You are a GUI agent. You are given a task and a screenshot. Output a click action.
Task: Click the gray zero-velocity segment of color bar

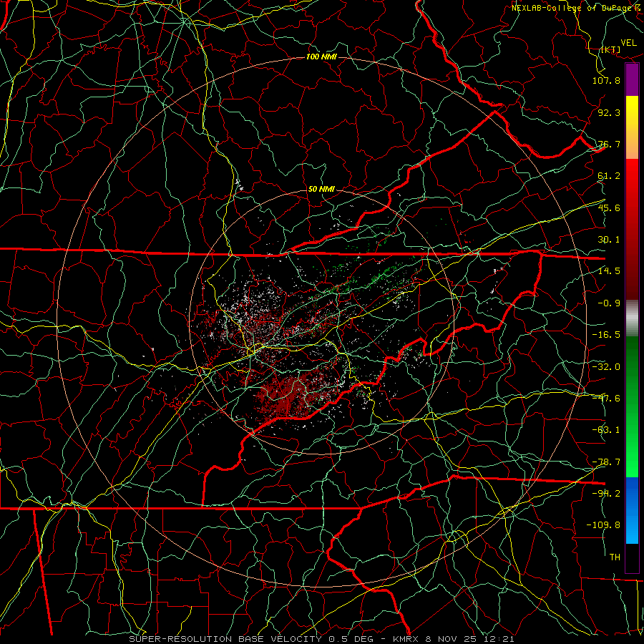tap(632, 318)
